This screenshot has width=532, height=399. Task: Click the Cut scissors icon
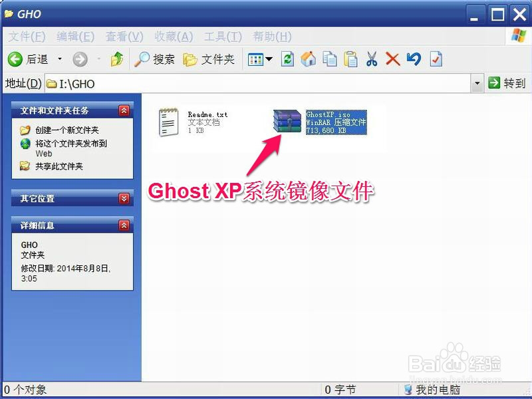(372, 59)
